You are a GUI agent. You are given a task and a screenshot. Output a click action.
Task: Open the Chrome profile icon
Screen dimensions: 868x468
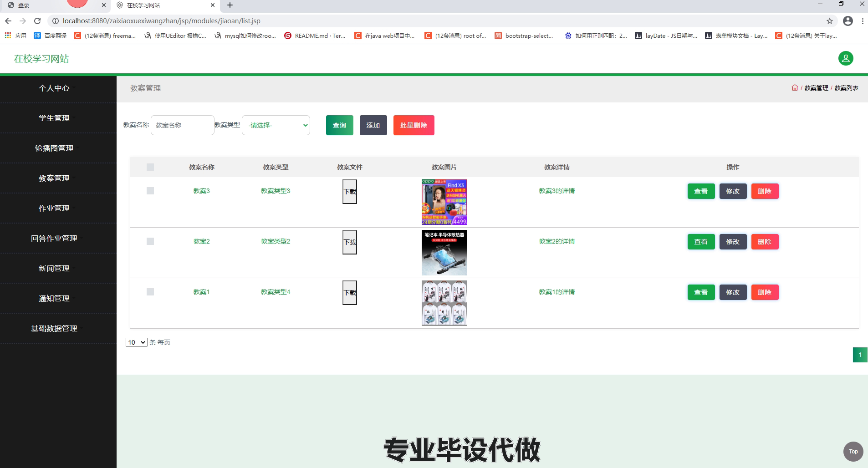point(848,21)
